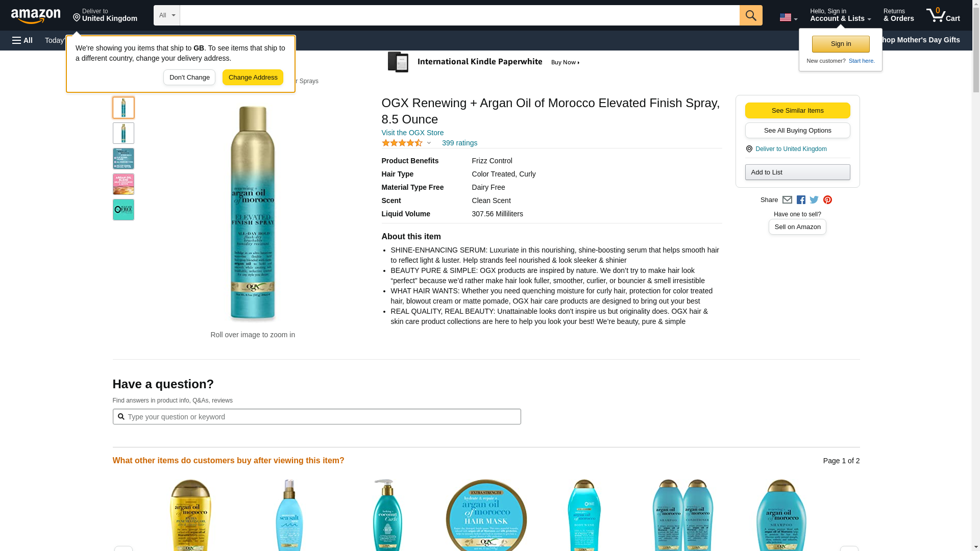980x551 pixels.
Task: Click the Change Address button
Action: (253, 78)
